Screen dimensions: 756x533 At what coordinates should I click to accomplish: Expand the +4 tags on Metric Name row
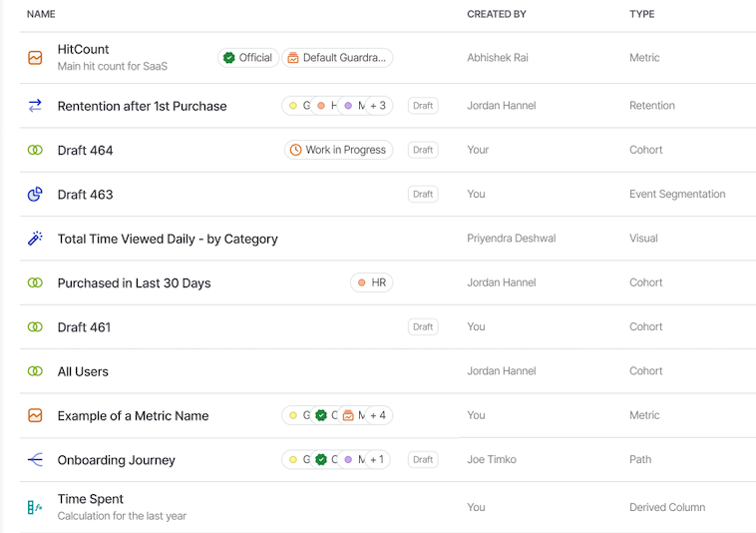[x=377, y=415]
